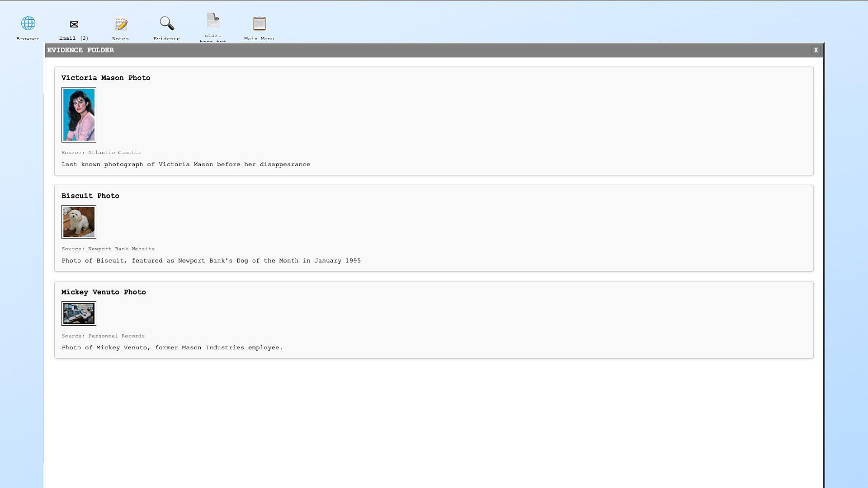Click the Source: Atlantic Gazette text
This screenshot has width=868, height=488.
101,153
